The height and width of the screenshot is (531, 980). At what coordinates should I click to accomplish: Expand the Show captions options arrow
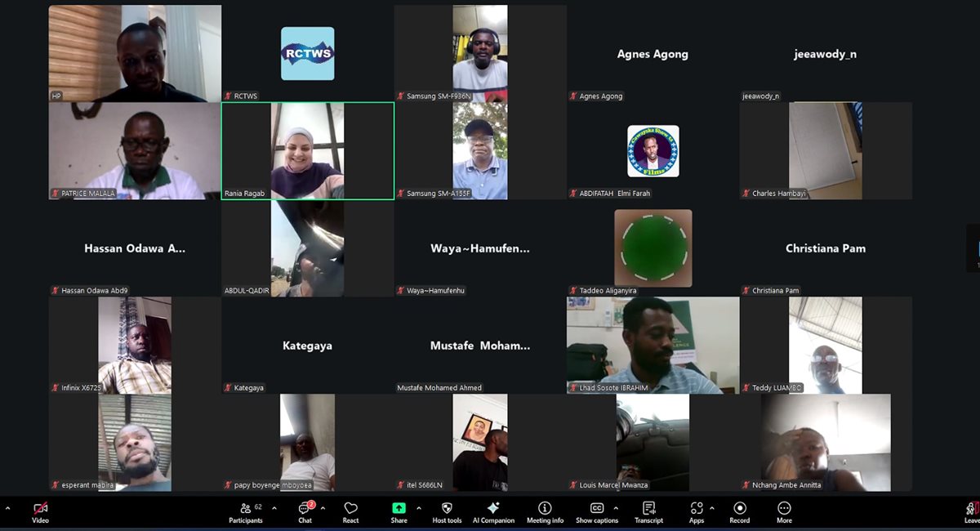pos(616,507)
